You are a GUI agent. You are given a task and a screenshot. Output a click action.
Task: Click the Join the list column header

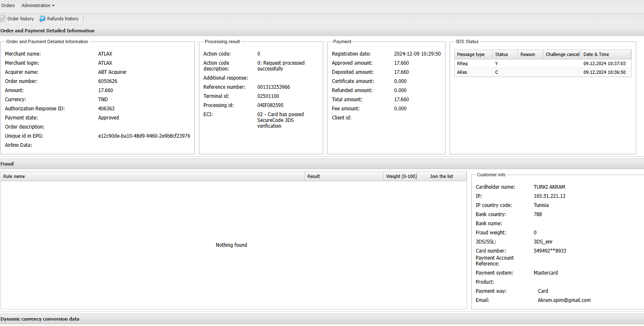pos(441,176)
